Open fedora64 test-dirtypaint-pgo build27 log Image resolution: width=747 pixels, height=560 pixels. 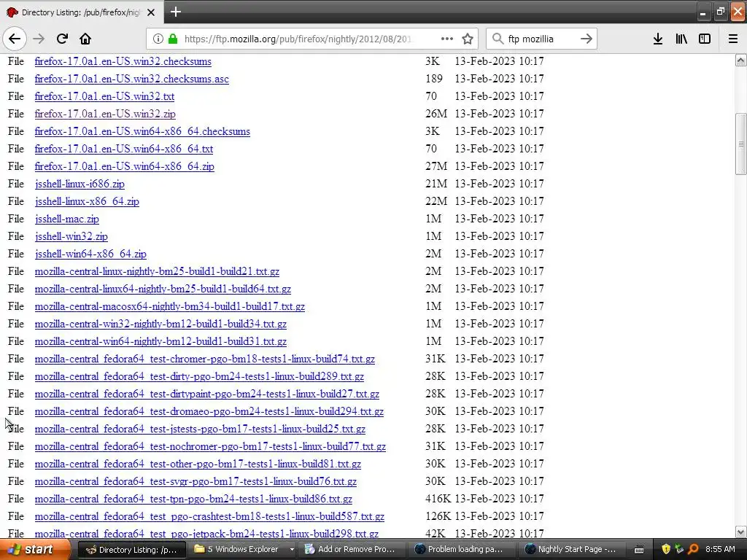pos(206,394)
